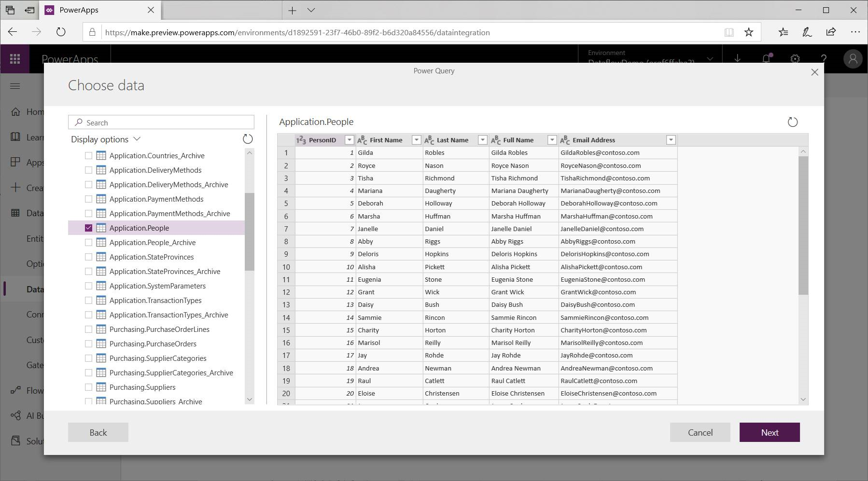Viewport: 868px width, 481px height.
Task: Open a new browser tab
Action: (x=293, y=10)
